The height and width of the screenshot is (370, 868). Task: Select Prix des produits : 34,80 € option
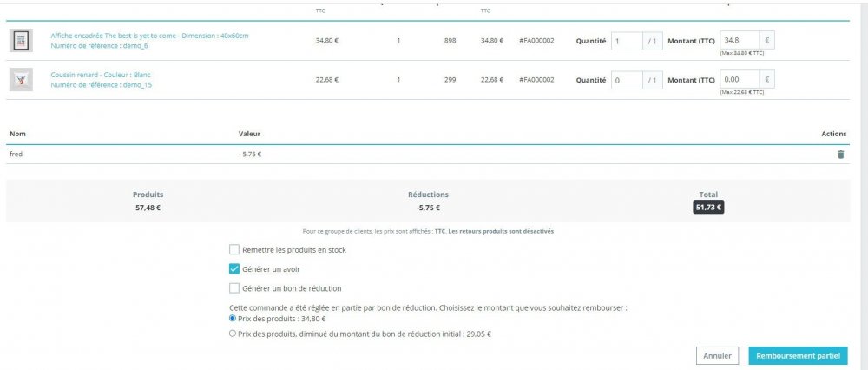233,319
